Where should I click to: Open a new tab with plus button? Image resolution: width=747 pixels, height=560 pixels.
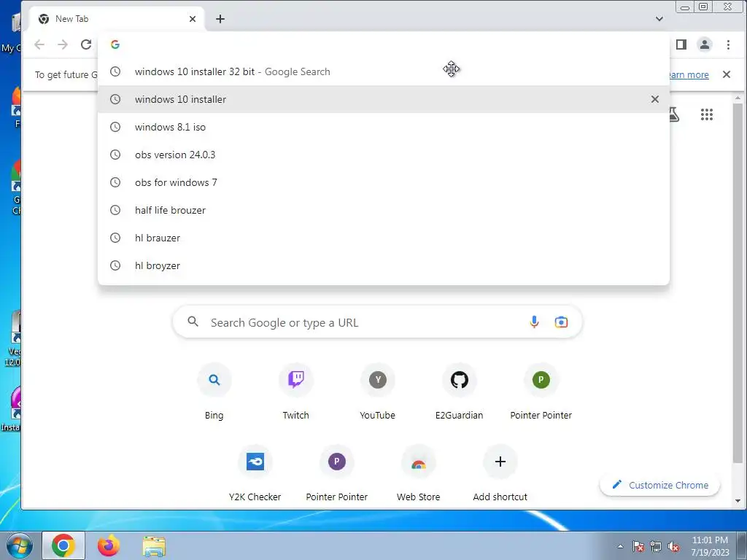pos(220,19)
